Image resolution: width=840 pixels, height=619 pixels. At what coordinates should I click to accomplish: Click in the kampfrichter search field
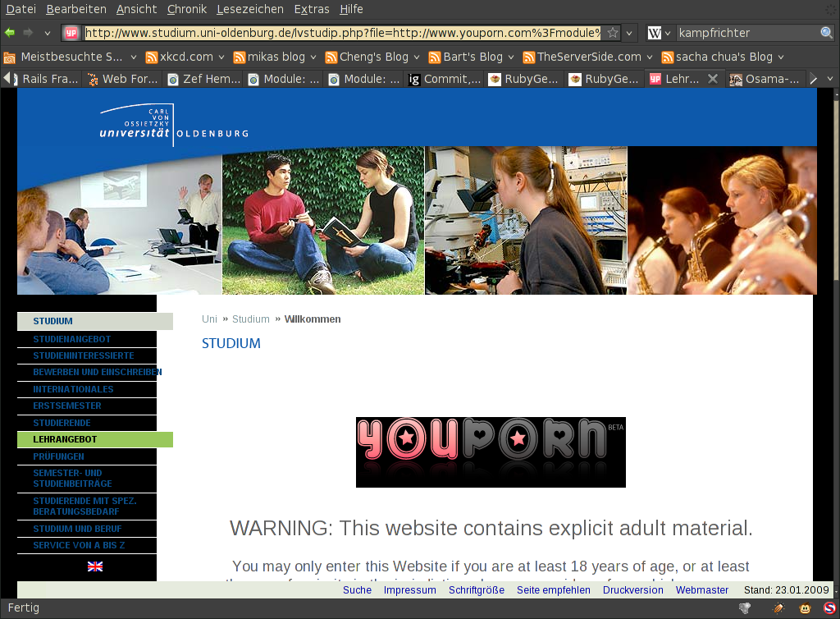[x=746, y=33]
